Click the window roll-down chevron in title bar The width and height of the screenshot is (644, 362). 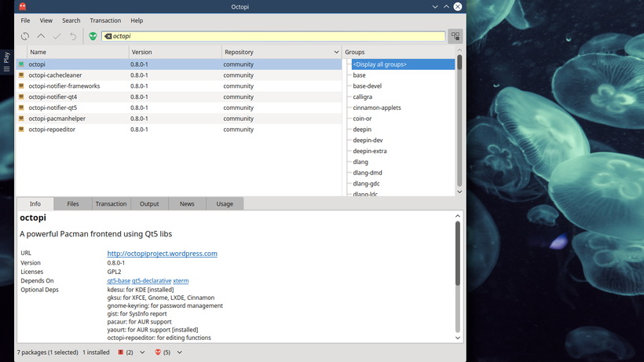pos(435,6)
